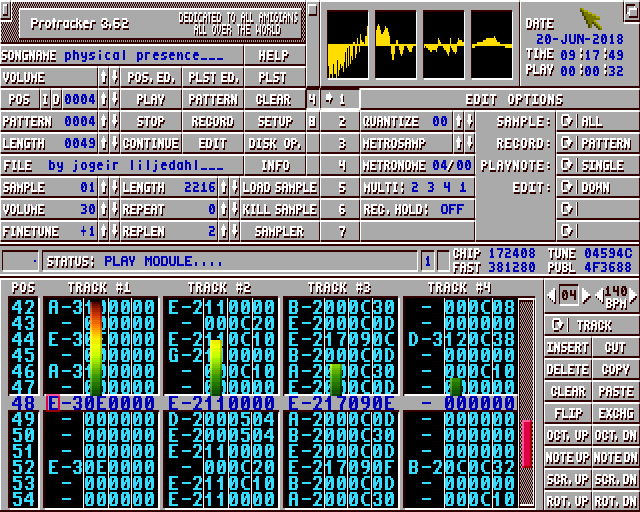Open the DISK OP. screen
This screenshot has height=512, width=640.
(274, 144)
